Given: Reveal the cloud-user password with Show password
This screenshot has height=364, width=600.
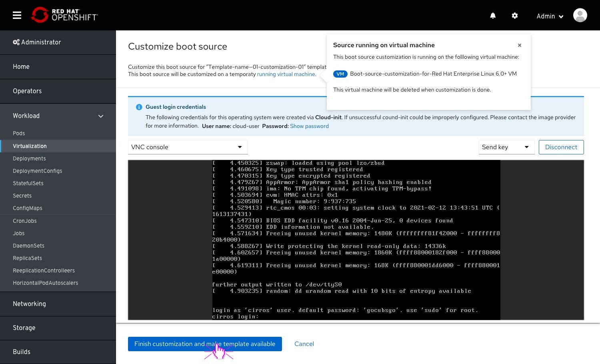Looking at the screenshot, I should pyautogui.click(x=309, y=126).
